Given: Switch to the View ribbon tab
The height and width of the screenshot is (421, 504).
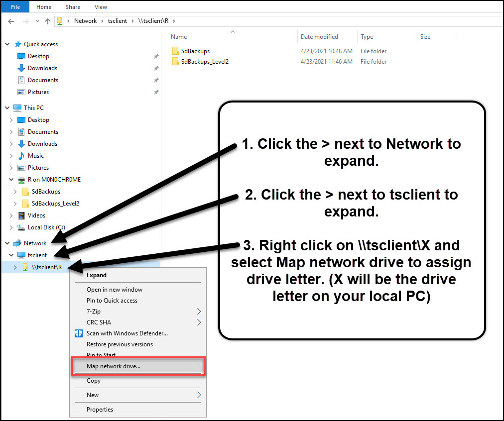Looking at the screenshot, I should point(101,7).
